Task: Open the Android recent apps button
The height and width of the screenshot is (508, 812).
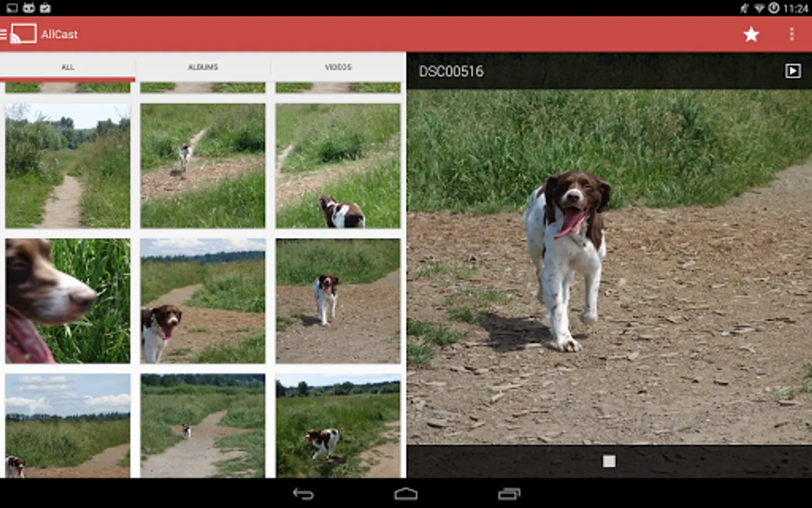Action: tap(509, 494)
